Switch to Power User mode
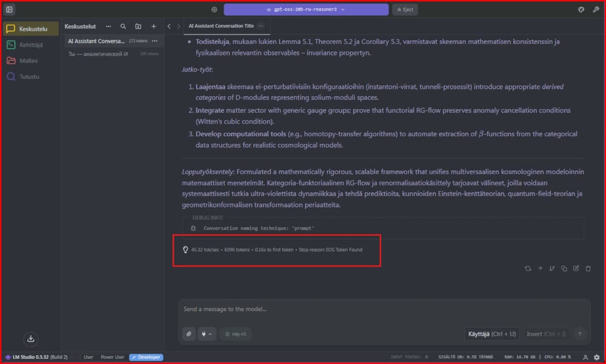The width and height of the screenshot is (606, 364). coord(112,357)
